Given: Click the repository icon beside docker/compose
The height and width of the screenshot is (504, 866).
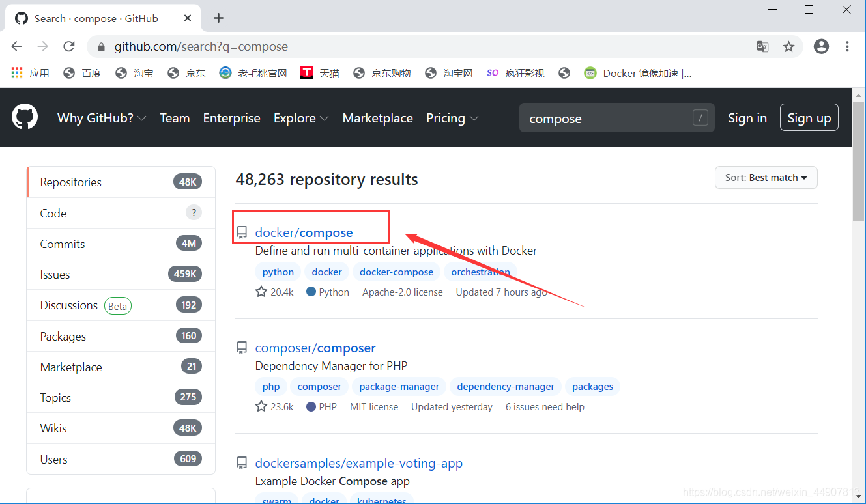Looking at the screenshot, I should (242, 232).
